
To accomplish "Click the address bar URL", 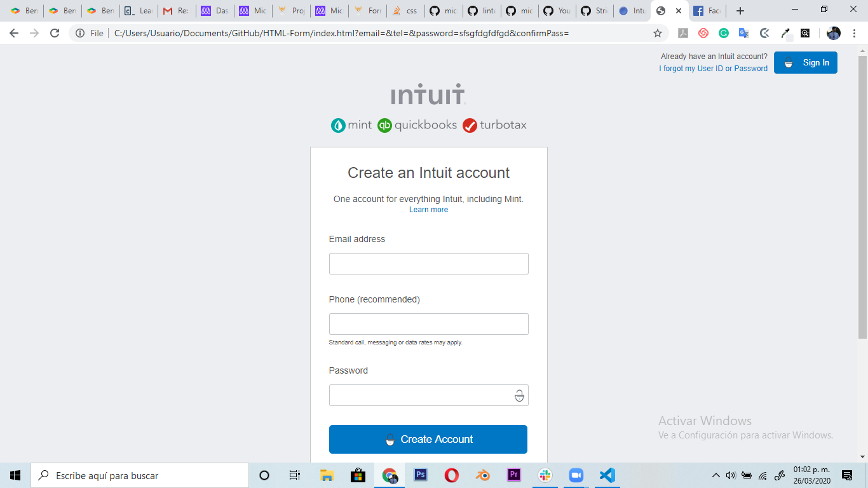I will coord(341,33).
